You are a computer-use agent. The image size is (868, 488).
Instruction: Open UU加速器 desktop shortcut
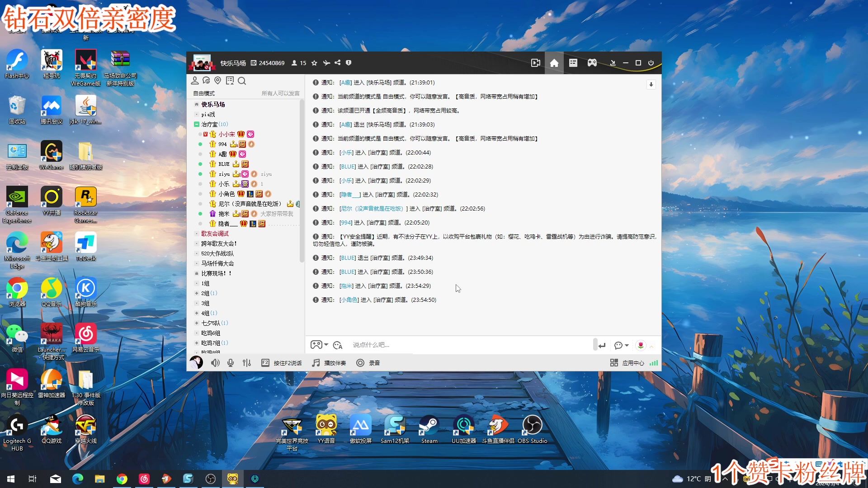(x=463, y=429)
